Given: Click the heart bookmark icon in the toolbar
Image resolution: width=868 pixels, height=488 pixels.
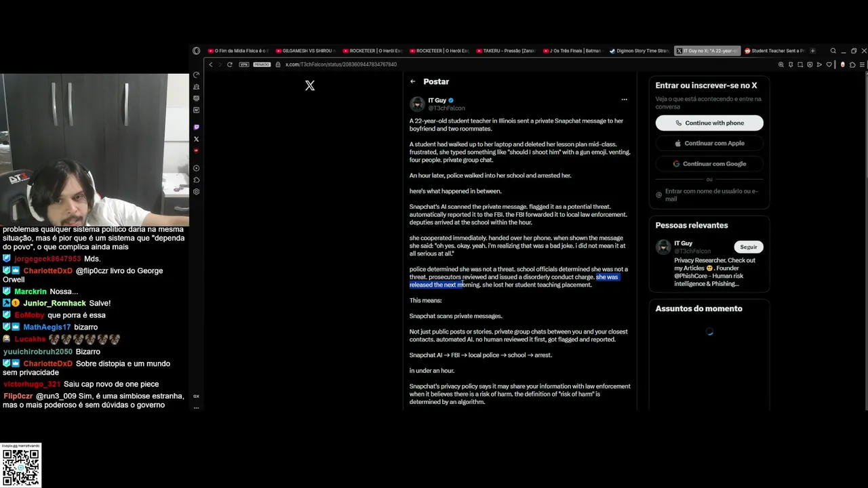Looking at the screenshot, I should click(x=829, y=64).
